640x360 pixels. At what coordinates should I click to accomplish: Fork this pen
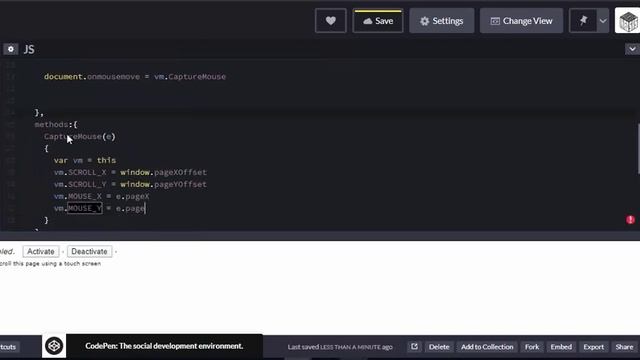532,347
